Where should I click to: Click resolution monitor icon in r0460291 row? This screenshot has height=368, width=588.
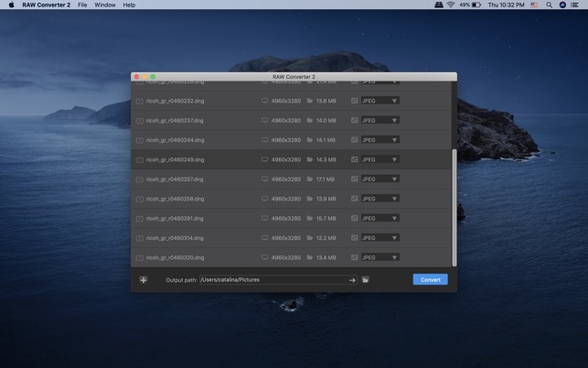pyautogui.click(x=265, y=218)
